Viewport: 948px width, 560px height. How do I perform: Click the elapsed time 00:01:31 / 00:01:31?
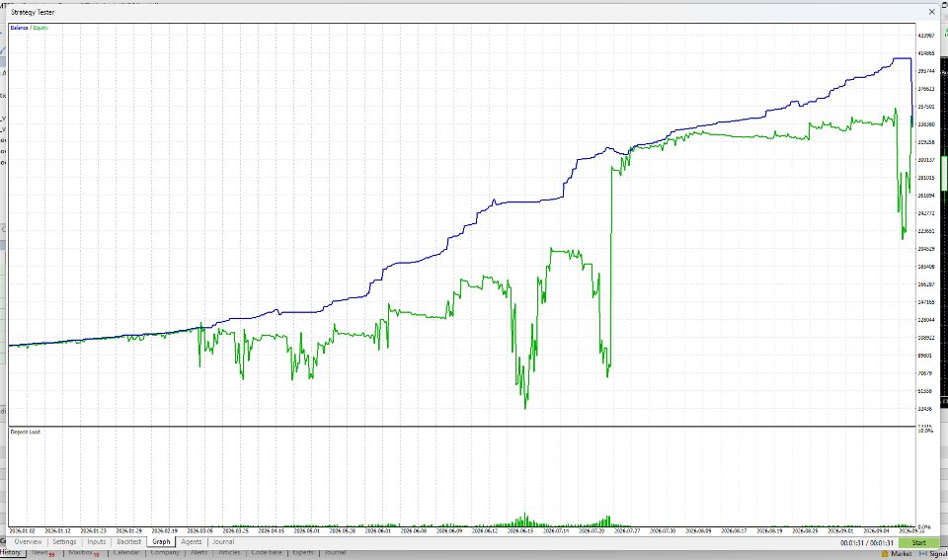[866, 543]
